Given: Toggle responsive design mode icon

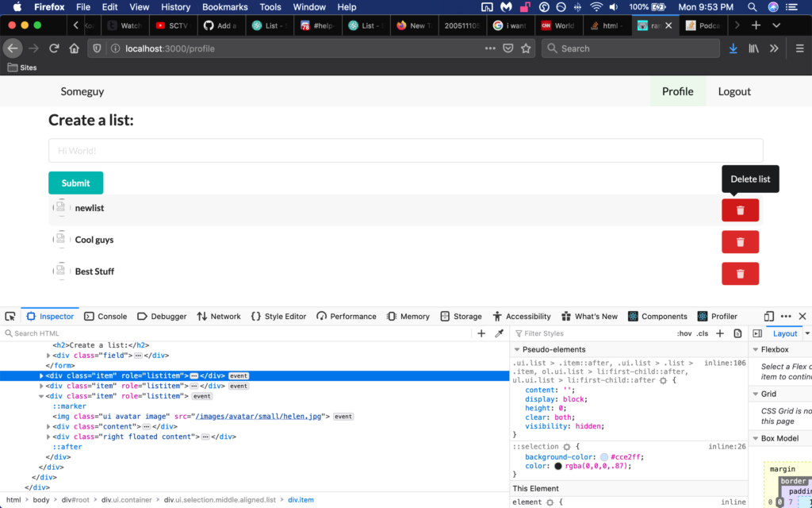Looking at the screenshot, I should (769, 316).
